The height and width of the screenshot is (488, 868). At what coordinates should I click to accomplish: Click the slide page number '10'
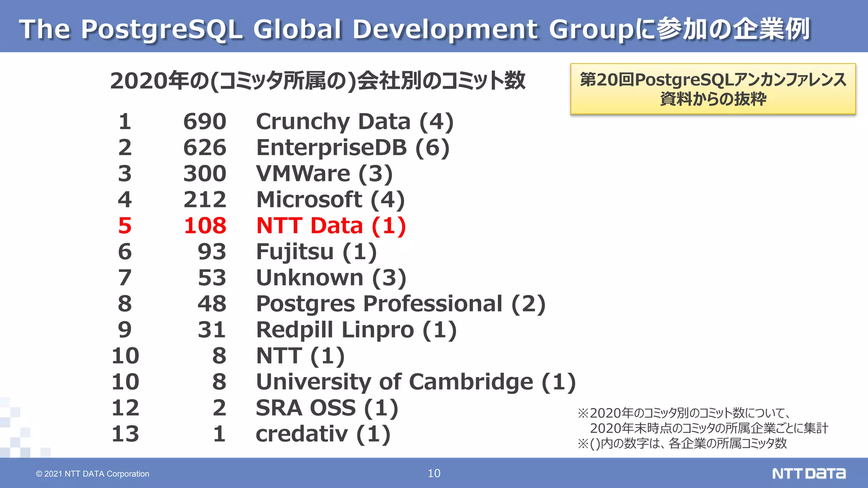pyautogui.click(x=434, y=473)
